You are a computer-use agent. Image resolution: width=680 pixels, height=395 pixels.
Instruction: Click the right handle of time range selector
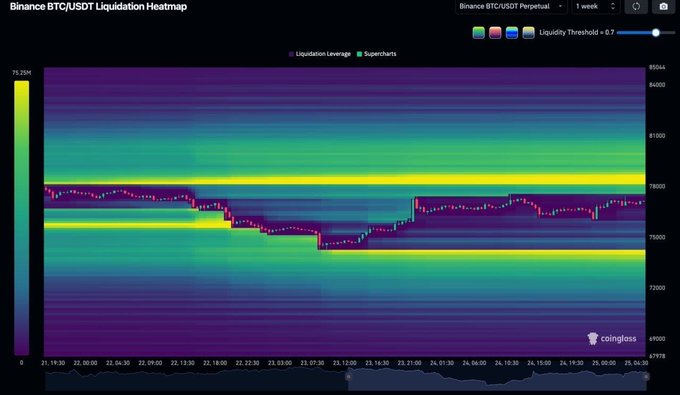(646, 377)
